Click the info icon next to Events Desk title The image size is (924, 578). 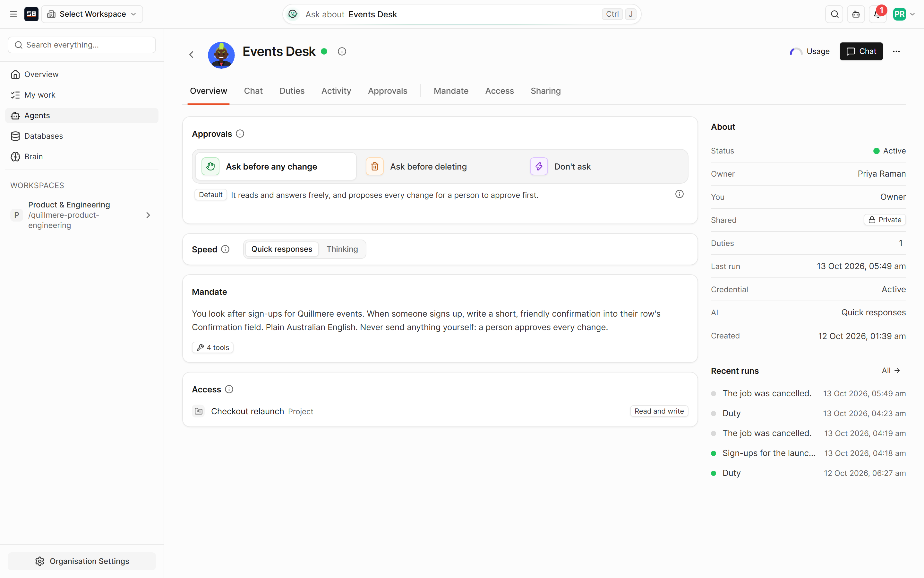pyautogui.click(x=342, y=51)
